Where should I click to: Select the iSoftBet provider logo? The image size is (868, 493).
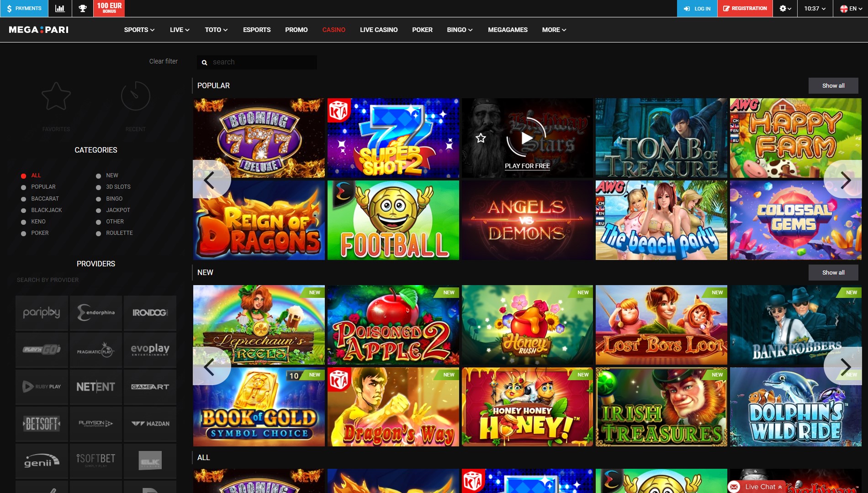tap(96, 461)
